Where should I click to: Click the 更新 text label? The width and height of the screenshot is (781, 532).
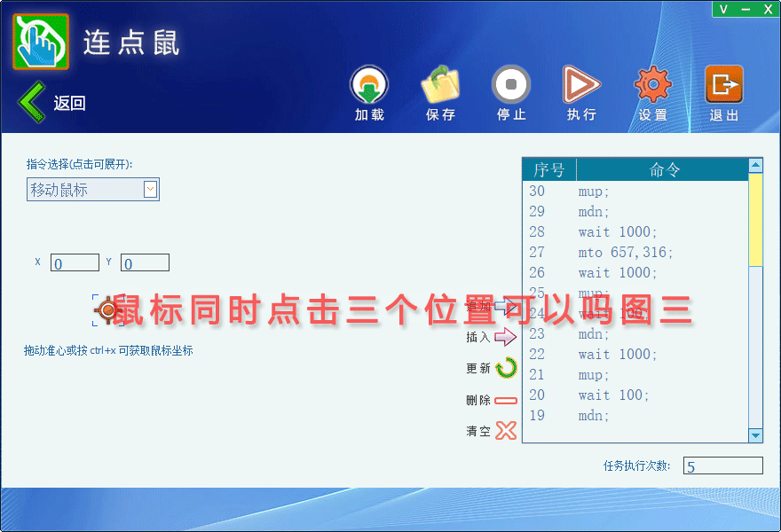tap(478, 368)
